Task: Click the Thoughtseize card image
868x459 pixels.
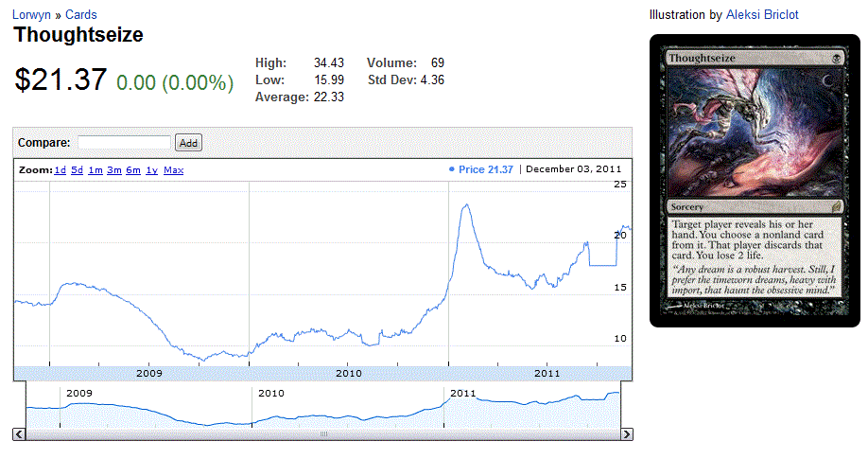Action: tap(755, 181)
